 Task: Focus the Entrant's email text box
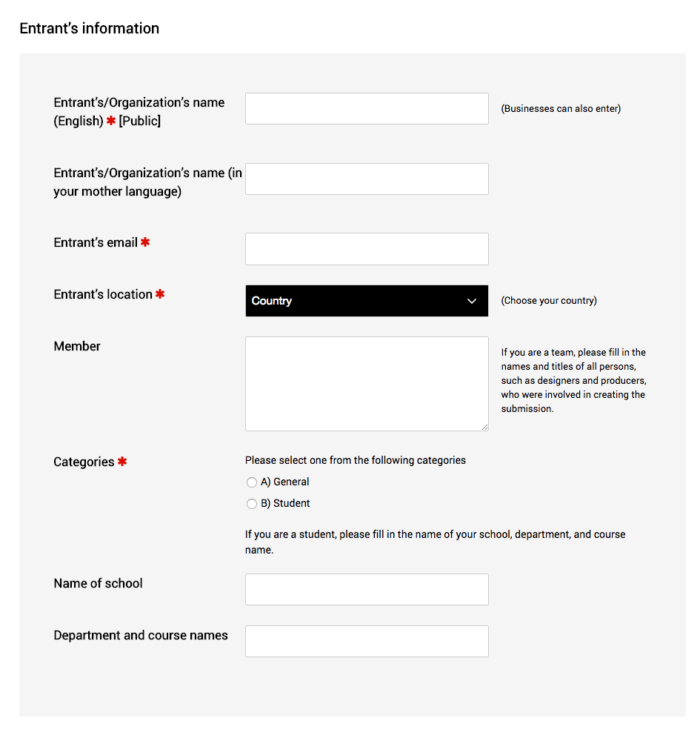(x=367, y=249)
